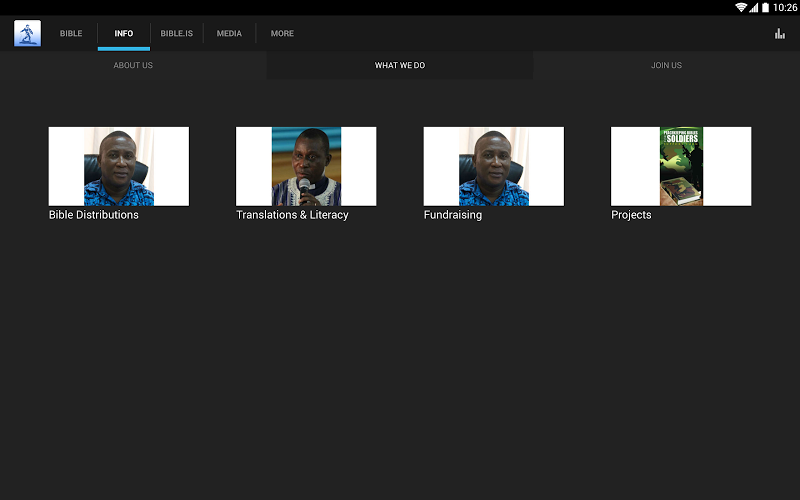800x500 pixels.
Task: Tap the Bible Society app logo icon
Action: (x=28, y=33)
